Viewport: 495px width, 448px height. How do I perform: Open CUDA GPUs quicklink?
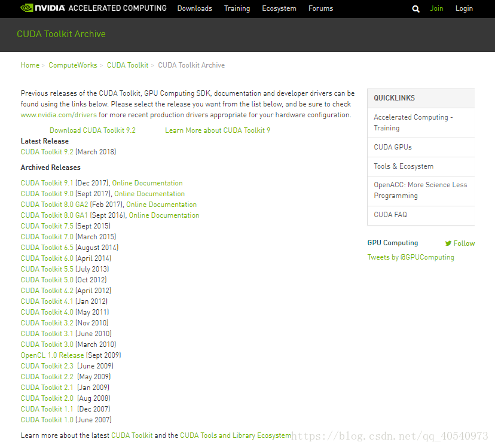(x=421, y=147)
